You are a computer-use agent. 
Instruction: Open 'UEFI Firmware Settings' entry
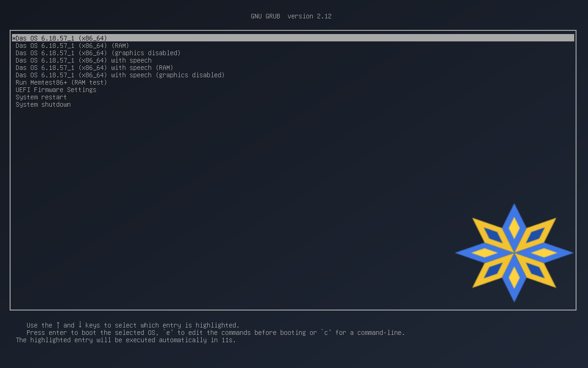click(x=56, y=90)
